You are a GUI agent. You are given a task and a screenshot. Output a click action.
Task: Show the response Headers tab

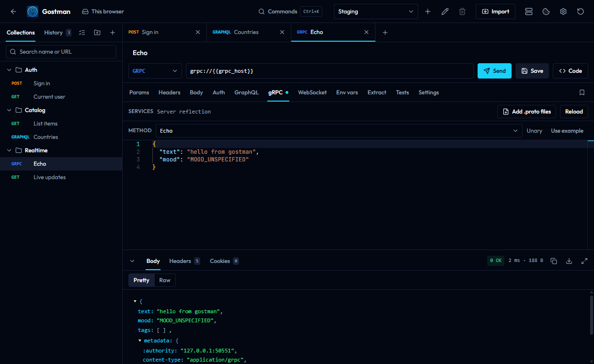pyautogui.click(x=184, y=261)
